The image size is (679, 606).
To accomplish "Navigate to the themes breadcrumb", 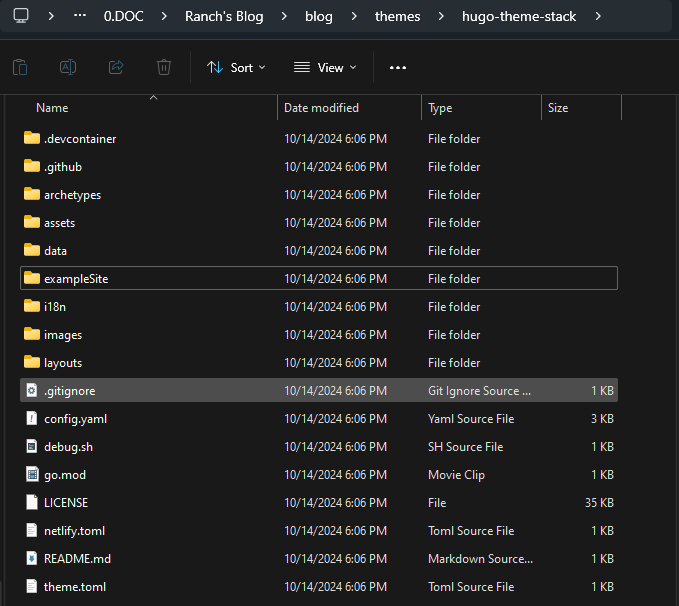I will [x=397, y=16].
